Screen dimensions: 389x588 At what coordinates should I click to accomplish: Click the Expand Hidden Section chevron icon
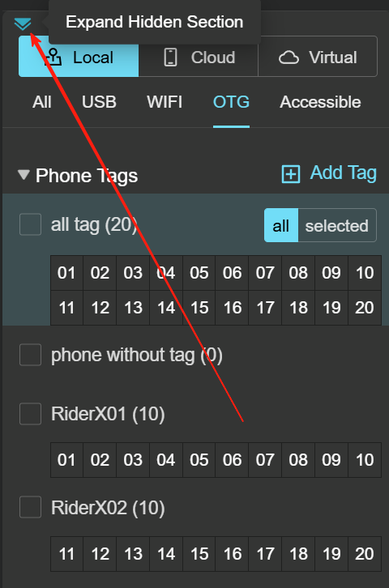(23, 24)
